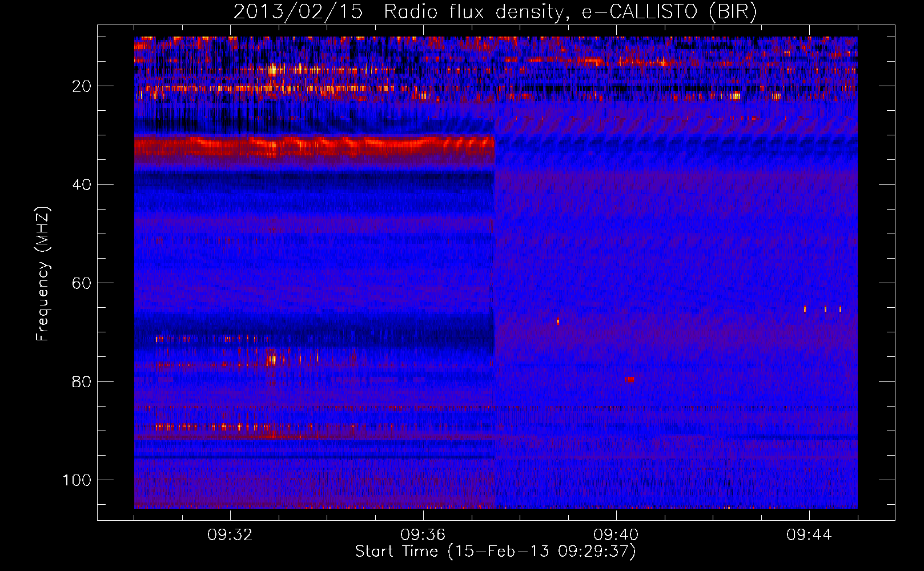Click the 80 frequency tick label
The height and width of the screenshot is (571, 924).
pos(82,381)
